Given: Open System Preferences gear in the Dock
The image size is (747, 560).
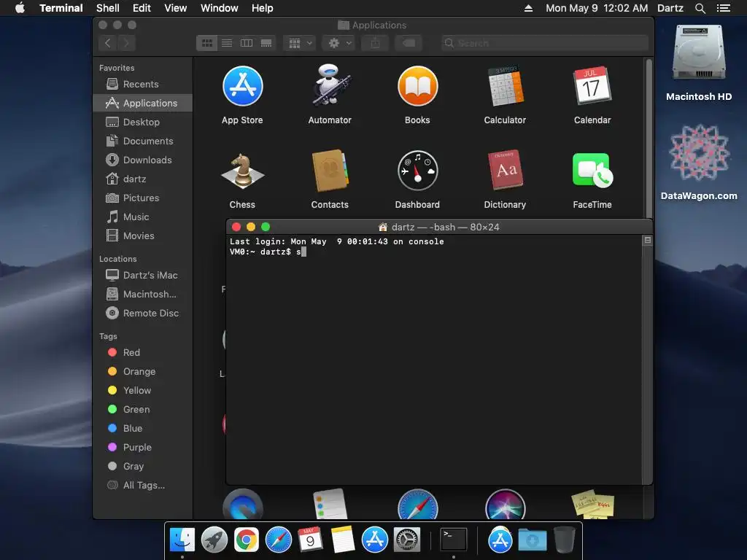Looking at the screenshot, I should 406,540.
